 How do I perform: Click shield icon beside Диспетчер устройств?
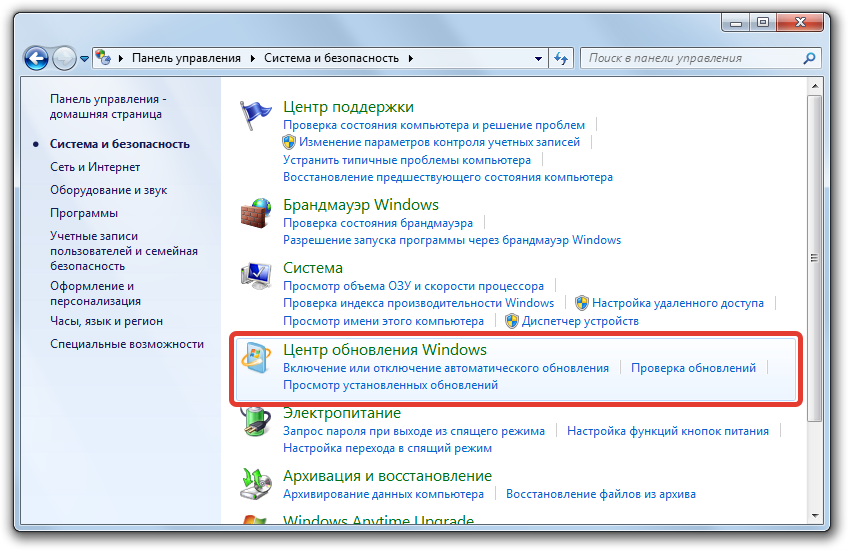click(511, 322)
